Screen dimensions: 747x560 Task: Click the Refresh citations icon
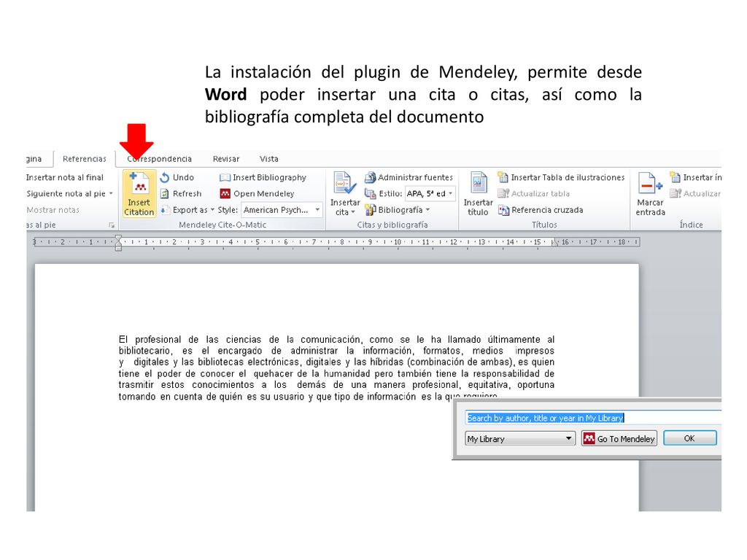[x=165, y=194]
